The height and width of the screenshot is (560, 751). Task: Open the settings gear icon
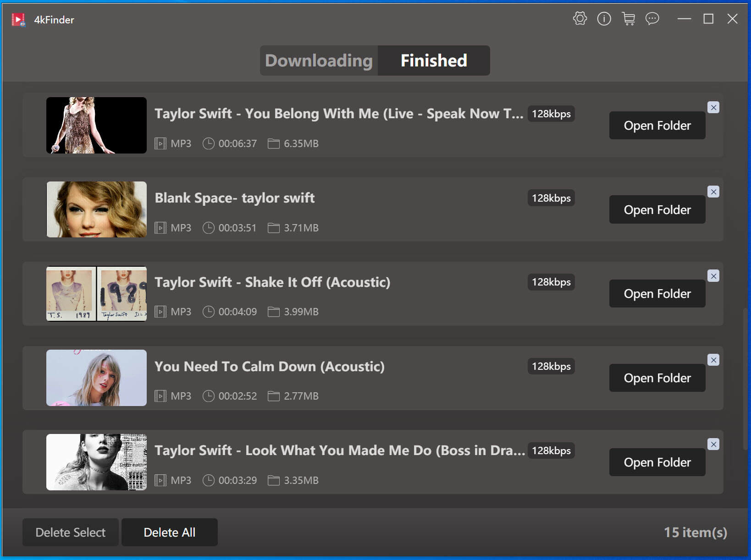point(580,19)
